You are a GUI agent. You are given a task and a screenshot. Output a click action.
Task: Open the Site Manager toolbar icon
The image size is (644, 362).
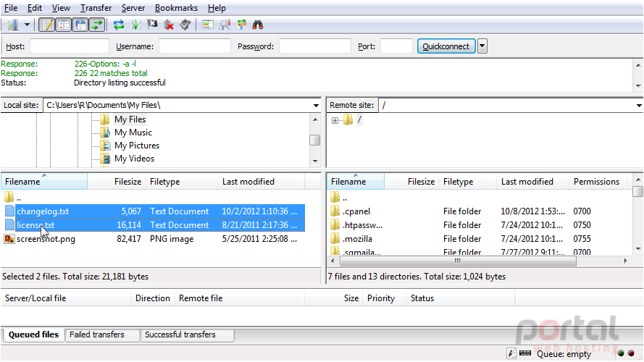click(x=13, y=25)
